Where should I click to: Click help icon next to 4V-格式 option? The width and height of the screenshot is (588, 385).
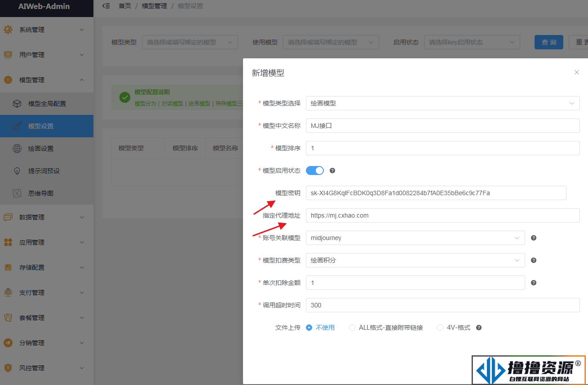click(x=479, y=328)
